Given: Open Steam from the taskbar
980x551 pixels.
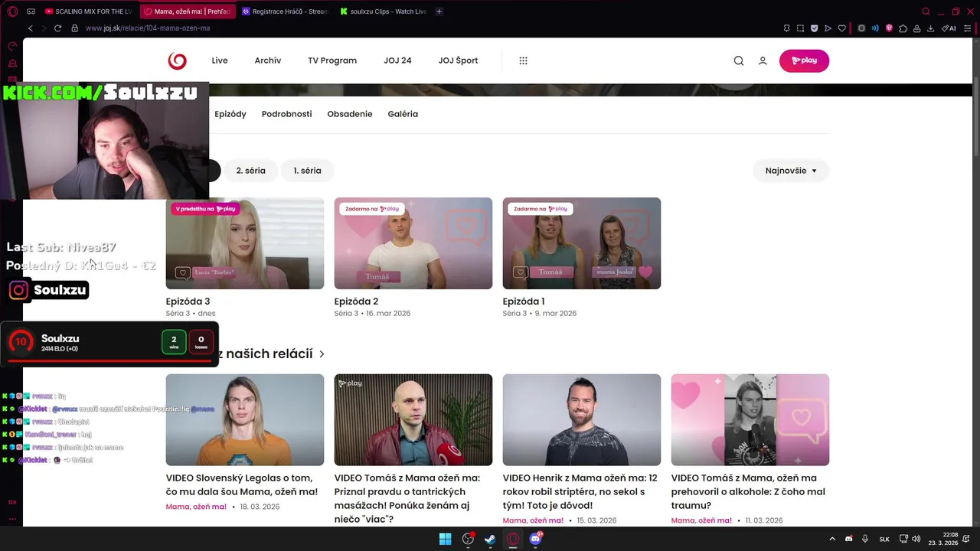Looking at the screenshot, I should [490, 539].
